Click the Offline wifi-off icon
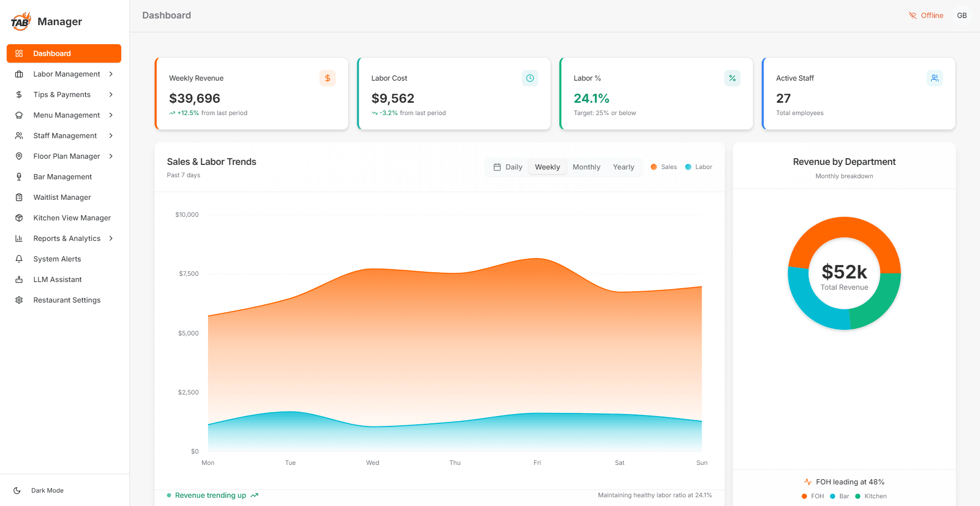The width and height of the screenshot is (980, 506). 913,15
